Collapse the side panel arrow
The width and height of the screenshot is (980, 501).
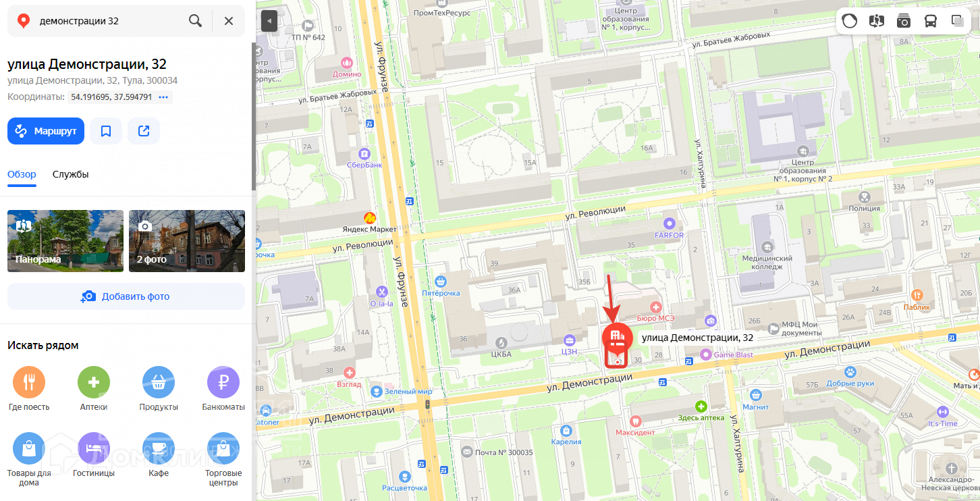tap(269, 21)
